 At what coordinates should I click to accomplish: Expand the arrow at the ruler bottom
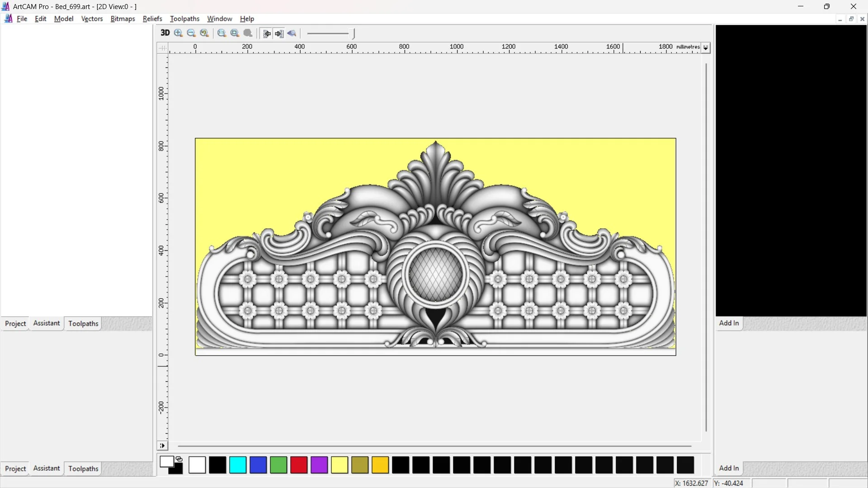click(162, 446)
